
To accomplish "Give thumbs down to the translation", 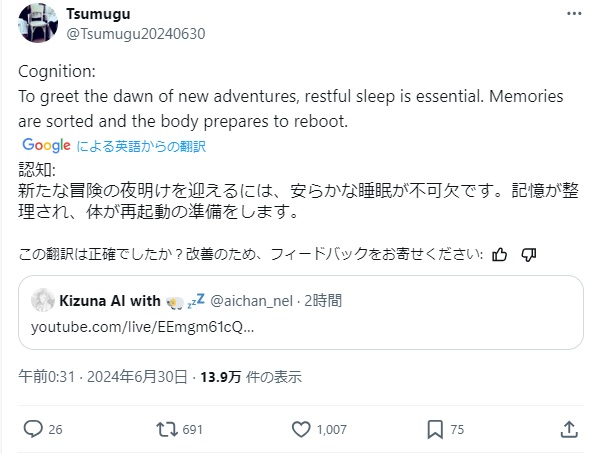I will 529,253.
